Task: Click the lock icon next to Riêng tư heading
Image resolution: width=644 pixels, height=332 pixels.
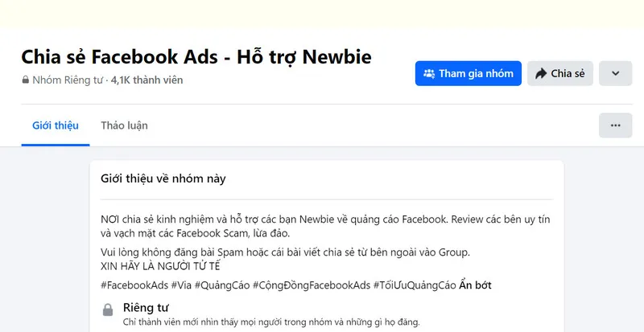Action: coord(108,309)
